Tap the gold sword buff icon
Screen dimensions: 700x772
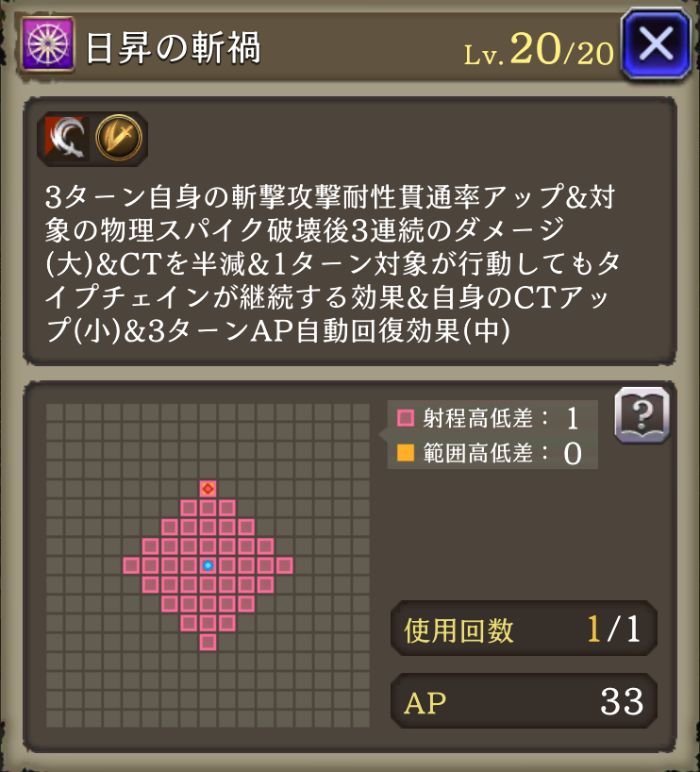point(119,138)
